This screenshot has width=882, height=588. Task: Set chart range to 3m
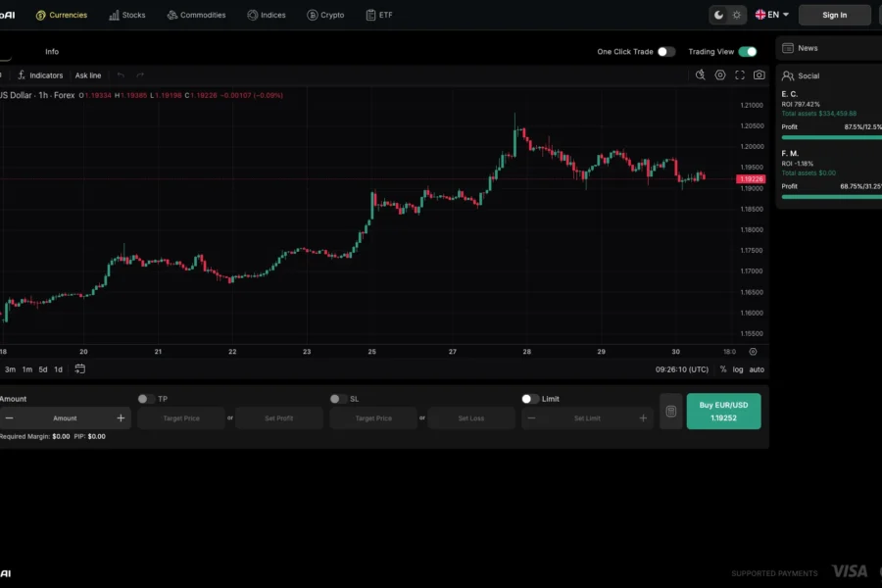point(10,369)
